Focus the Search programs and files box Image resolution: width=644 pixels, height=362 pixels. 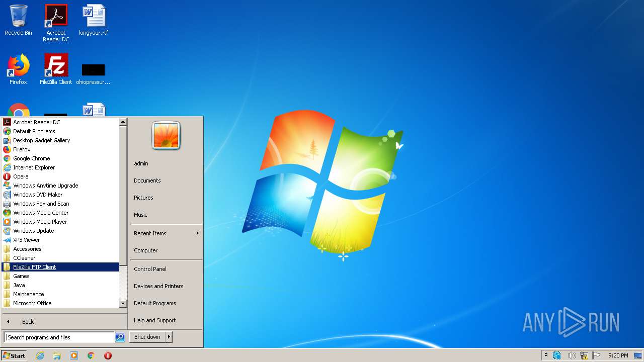(x=59, y=337)
